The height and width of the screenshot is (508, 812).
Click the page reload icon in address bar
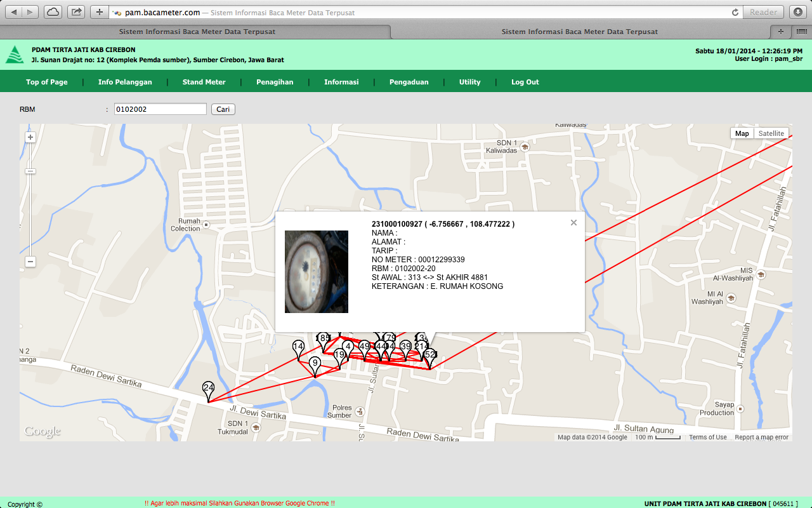coord(735,11)
